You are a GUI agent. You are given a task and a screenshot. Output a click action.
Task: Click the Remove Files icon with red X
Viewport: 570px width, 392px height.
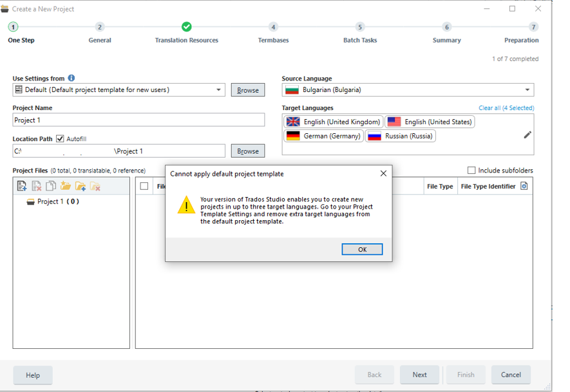pos(36,186)
